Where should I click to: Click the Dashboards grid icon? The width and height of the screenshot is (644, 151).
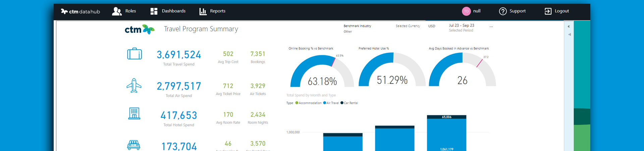pos(154,11)
